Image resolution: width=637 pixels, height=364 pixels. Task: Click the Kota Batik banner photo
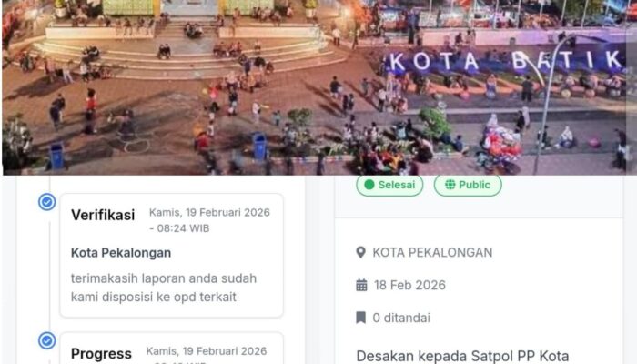pyautogui.click(x=318, y=87)
